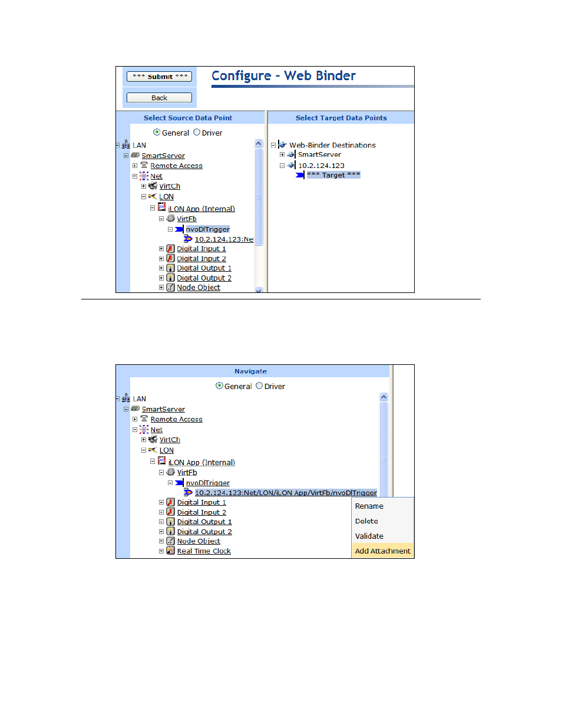Image resolution: width=562 pixels, height=728 pixels.
Task: Collapse nvoDlTrigger node in Navigate tree
Action: click(170, 483)
